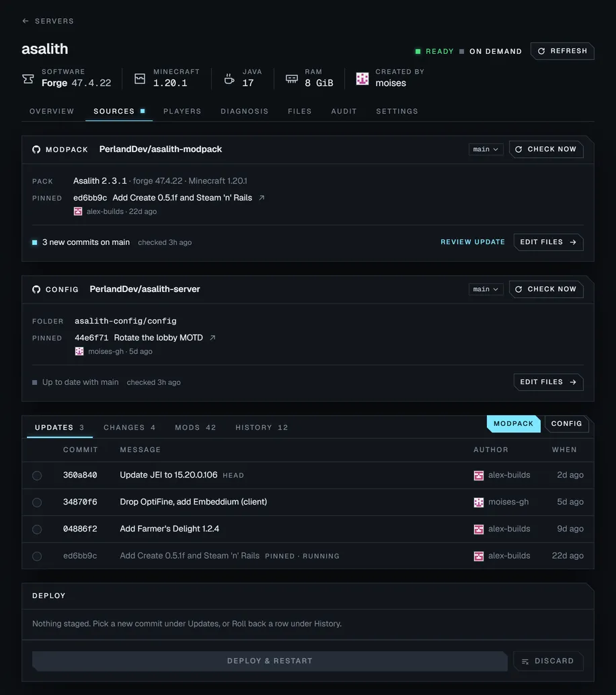Switch source toggle to Modpack

[514, 424]
